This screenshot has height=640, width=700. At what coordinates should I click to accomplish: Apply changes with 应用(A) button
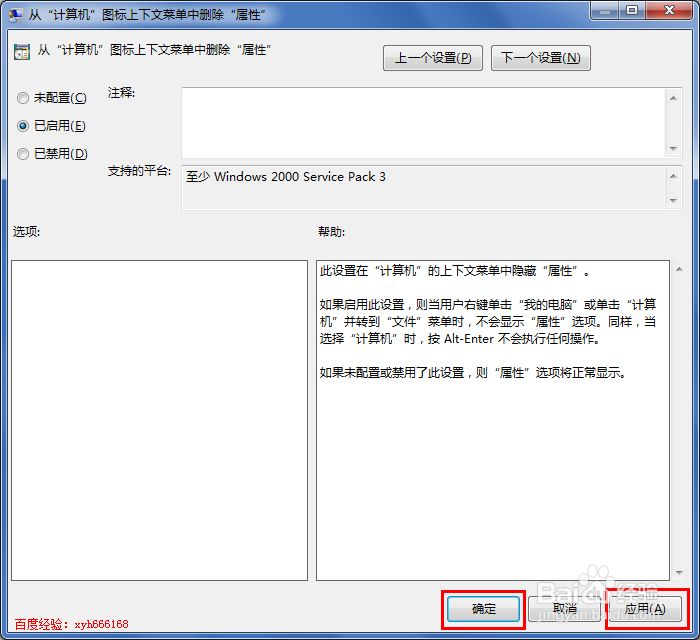[646, 609]
